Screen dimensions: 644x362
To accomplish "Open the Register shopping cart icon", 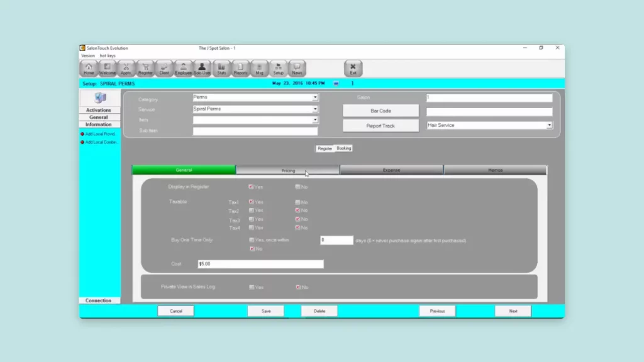I will tap(145, 68).
